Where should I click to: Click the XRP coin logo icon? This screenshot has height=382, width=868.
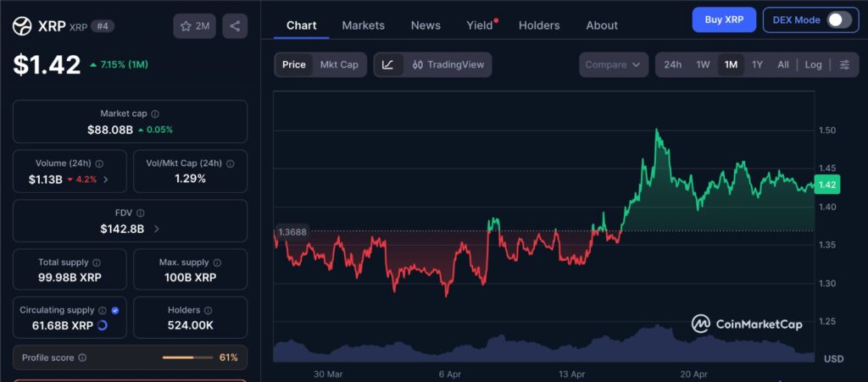click(22, 26)
